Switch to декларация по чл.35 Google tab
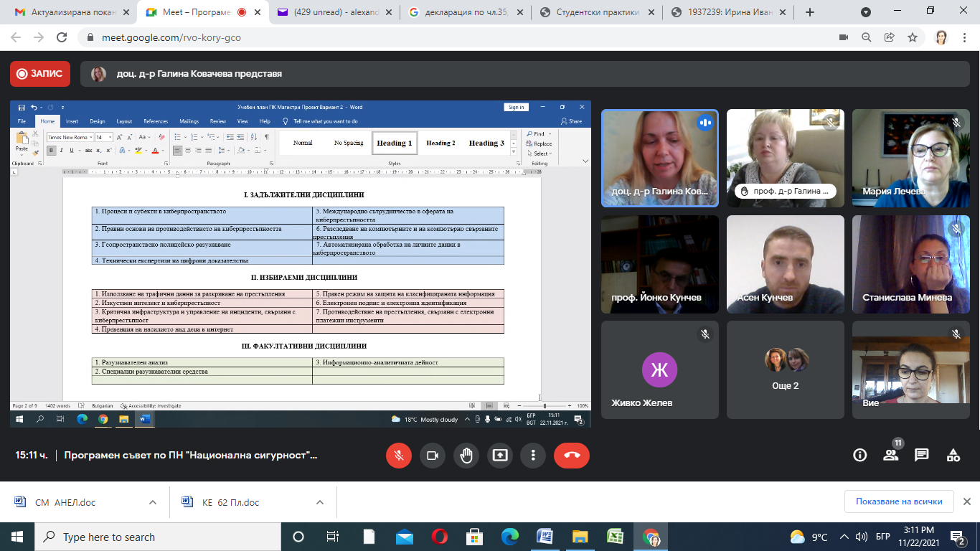The height and width of the screenshot is (551, 980). (x=467, y=12)
